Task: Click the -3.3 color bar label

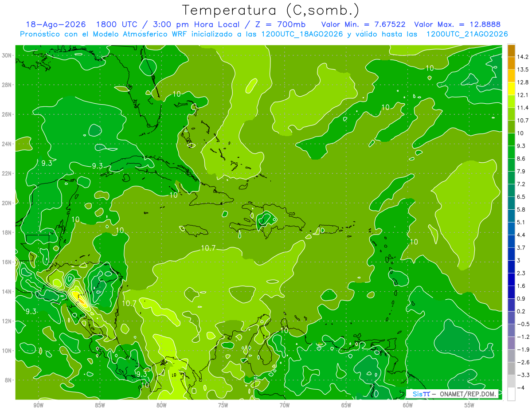Action: 523,375
